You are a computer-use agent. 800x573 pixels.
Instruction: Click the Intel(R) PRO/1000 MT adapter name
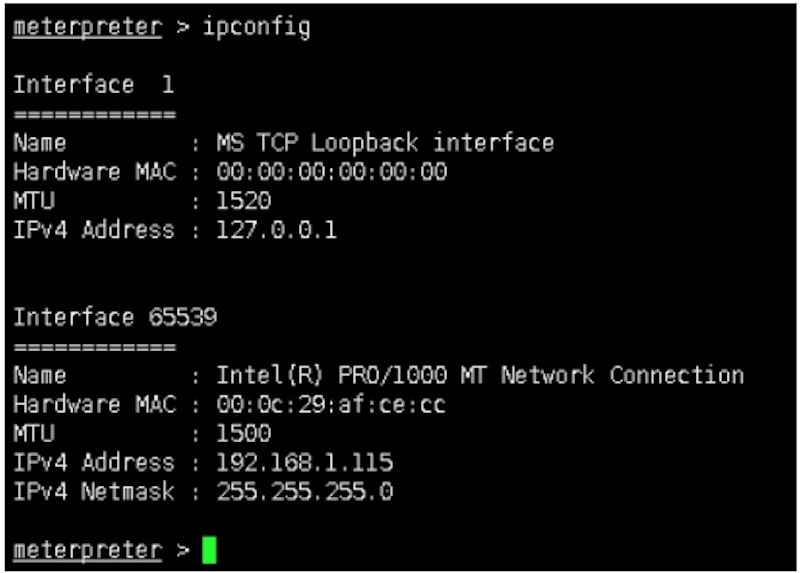pos(480,375)
